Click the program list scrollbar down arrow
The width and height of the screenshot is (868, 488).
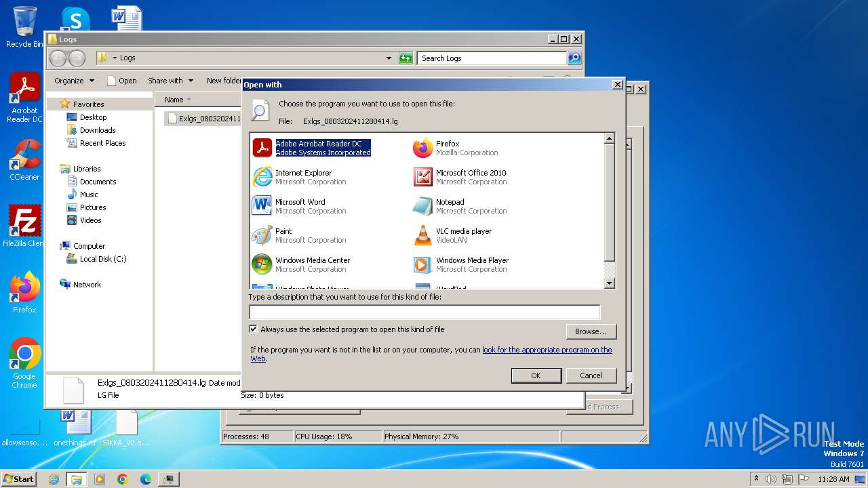click(x=609, y=283)
